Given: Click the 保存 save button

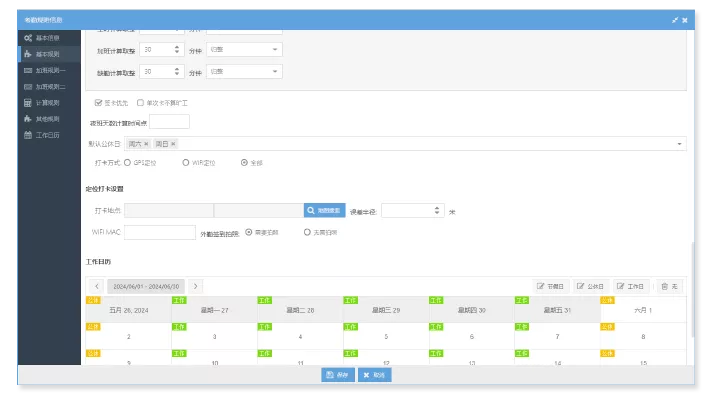Looking at the screenshot, I should coord(338,375).
